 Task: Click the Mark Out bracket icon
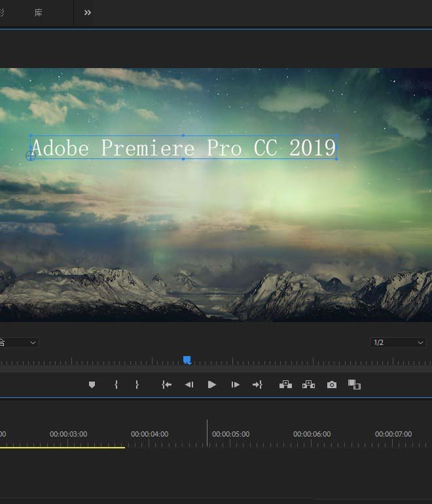(137, 385)
